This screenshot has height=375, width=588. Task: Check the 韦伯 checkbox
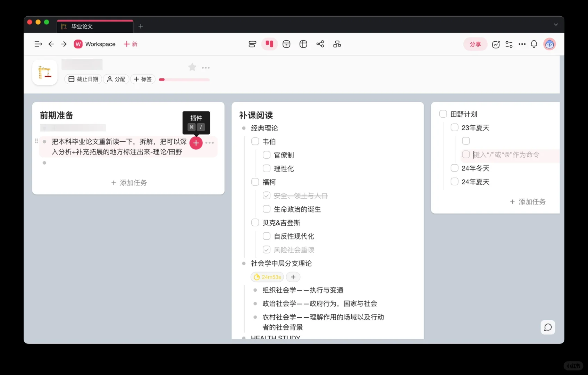255,141
